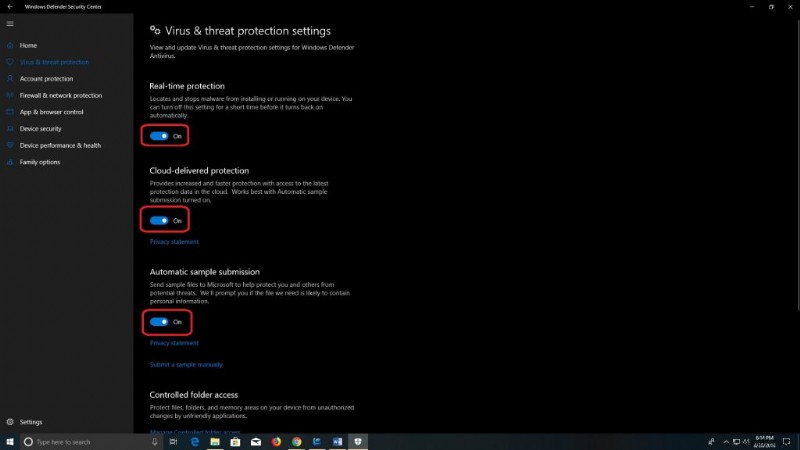Open the Mail app from the taskbar
The height and width of the screenshot is (450, 800).
click(256, 442)
